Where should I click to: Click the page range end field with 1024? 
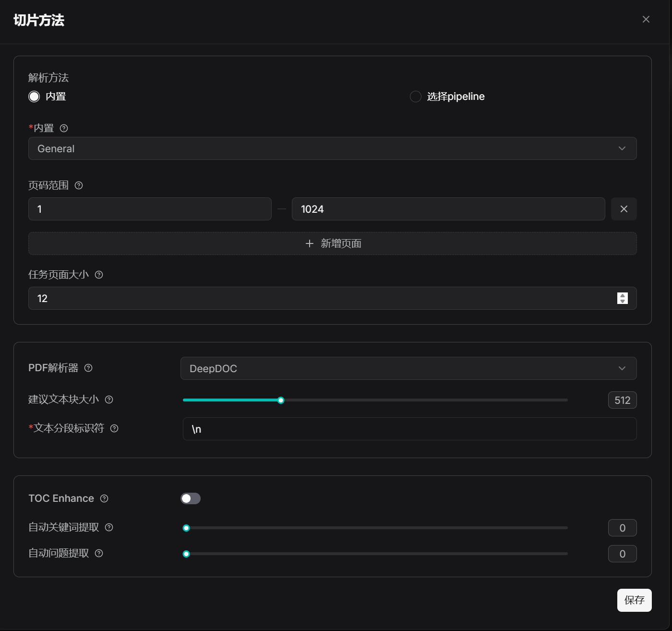[448, 209]
